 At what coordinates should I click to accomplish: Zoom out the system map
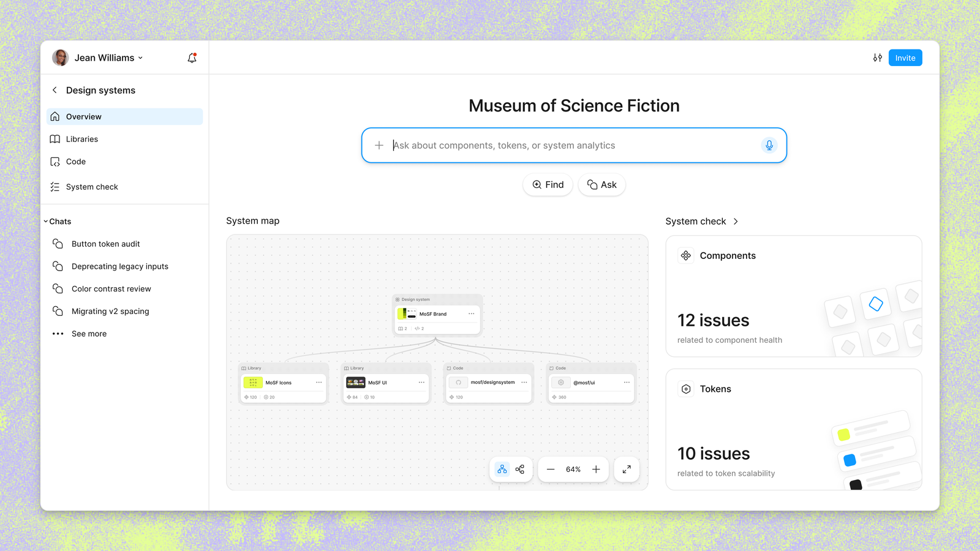[x=551, y=470]
